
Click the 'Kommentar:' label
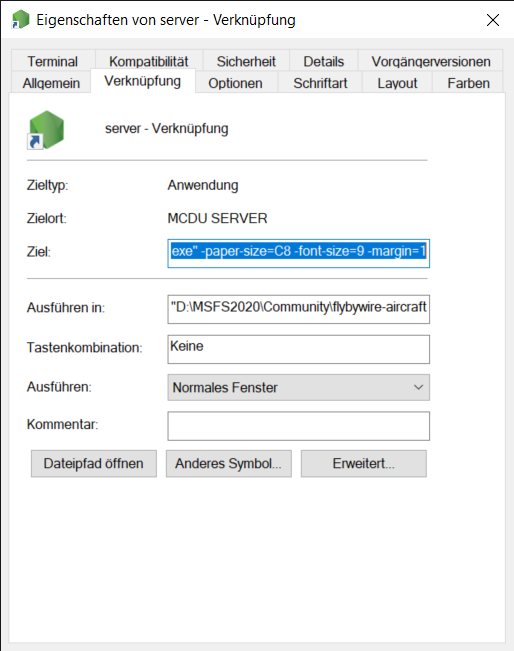[62, 424]
